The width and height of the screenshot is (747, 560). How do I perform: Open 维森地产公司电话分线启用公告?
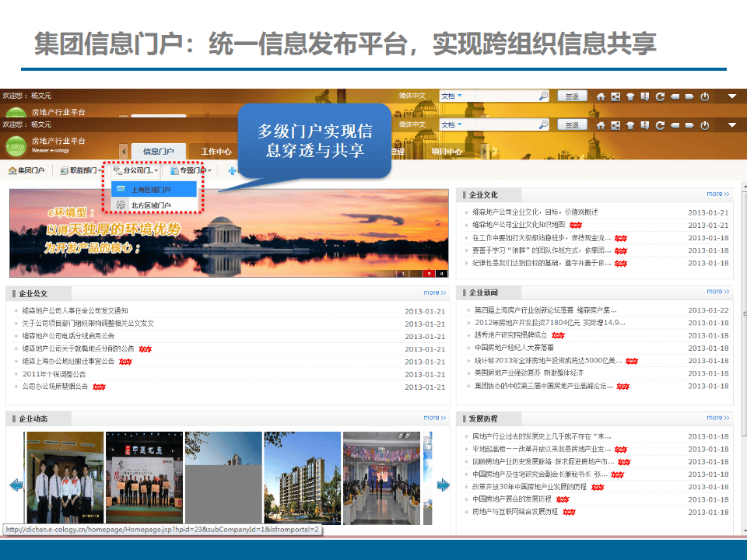[68, 336]
